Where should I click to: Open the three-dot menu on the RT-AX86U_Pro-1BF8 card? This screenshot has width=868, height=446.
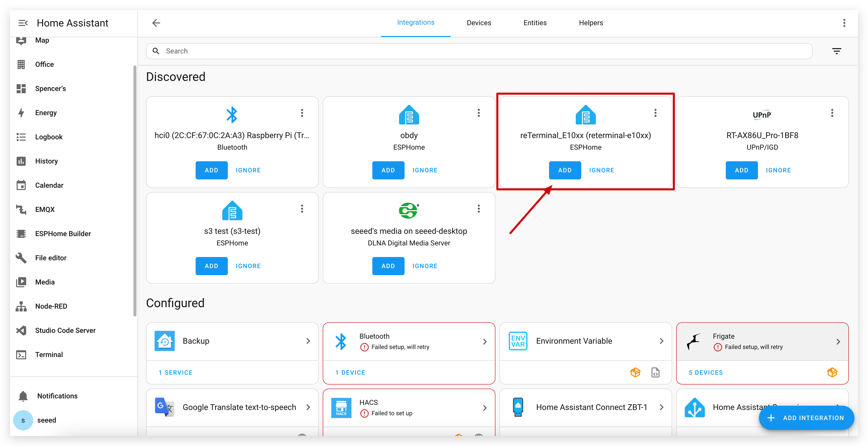[832, 113]
